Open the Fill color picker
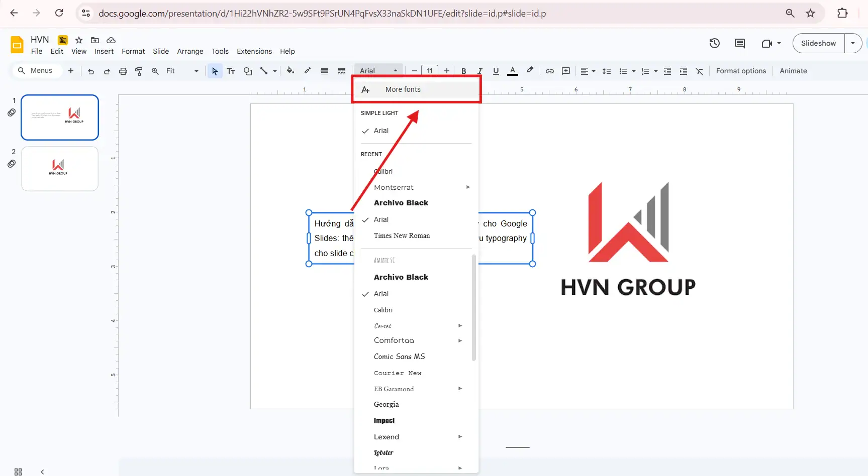The width and height of the screenshot is (868, 476). coord(291,71)
